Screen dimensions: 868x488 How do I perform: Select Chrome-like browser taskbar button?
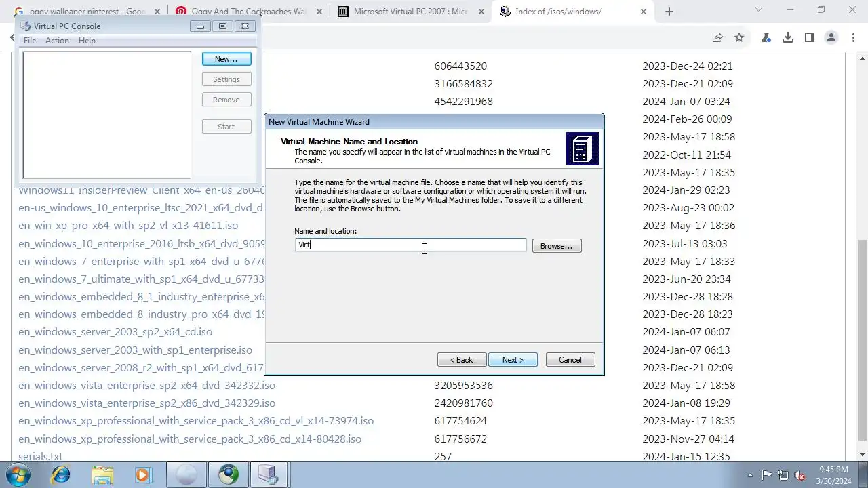click(x=228, y=475)
